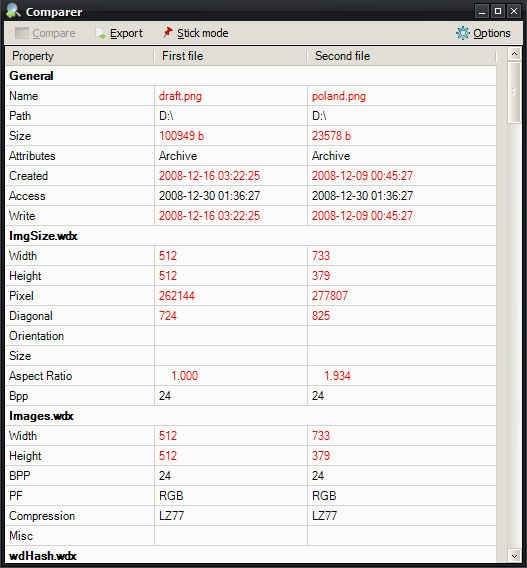
Task: Select the Property column header
Action: [80, 56]
